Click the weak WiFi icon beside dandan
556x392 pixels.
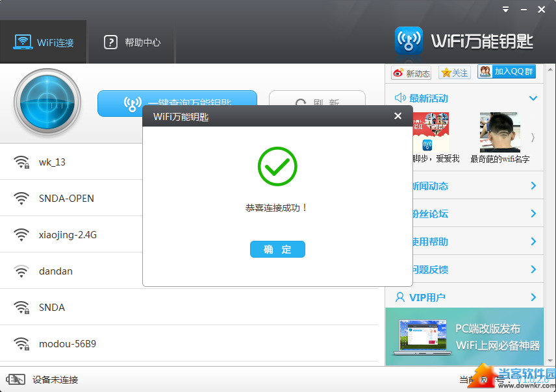coord(21,271)
